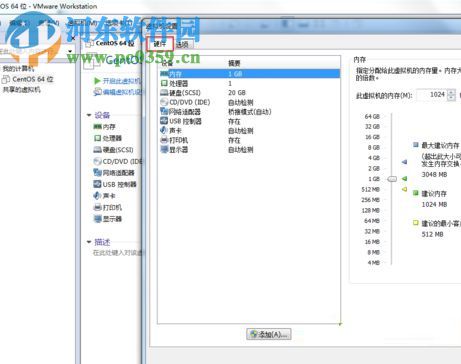461x364 pixels.
Task: Click the 摘要 column header
Action: (234, 63)
